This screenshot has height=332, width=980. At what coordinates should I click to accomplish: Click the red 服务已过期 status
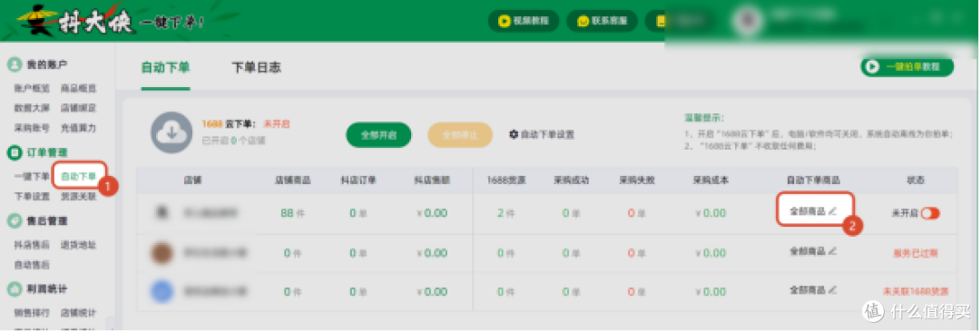tap(916, 252)
